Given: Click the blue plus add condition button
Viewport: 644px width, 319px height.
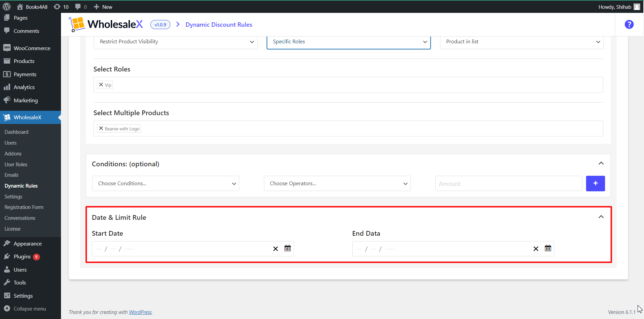Looking at the screenshot, I should pos(595,183).
